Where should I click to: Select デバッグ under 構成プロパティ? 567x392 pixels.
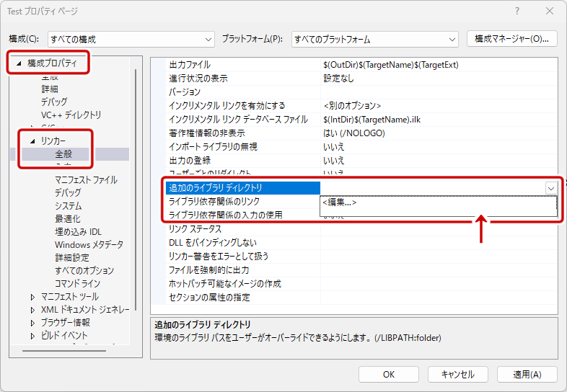coord(54,102)
